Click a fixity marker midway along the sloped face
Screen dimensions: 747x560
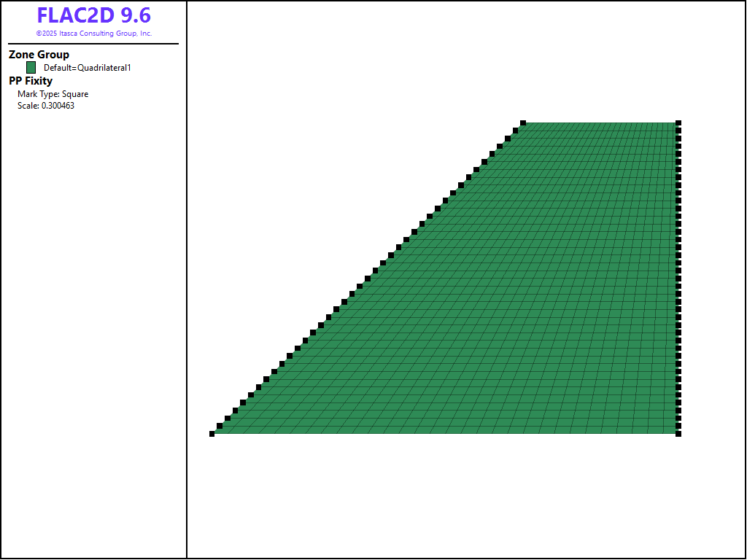click(368, 279)
